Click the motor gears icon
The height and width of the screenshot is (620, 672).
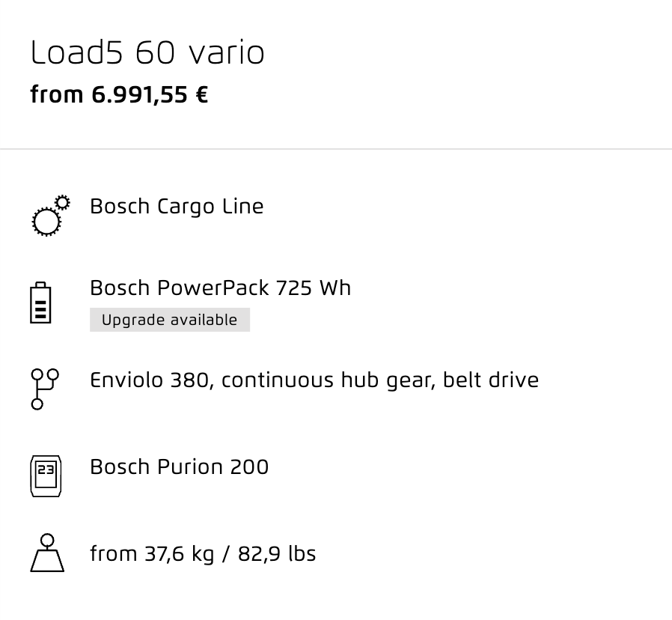51,215
